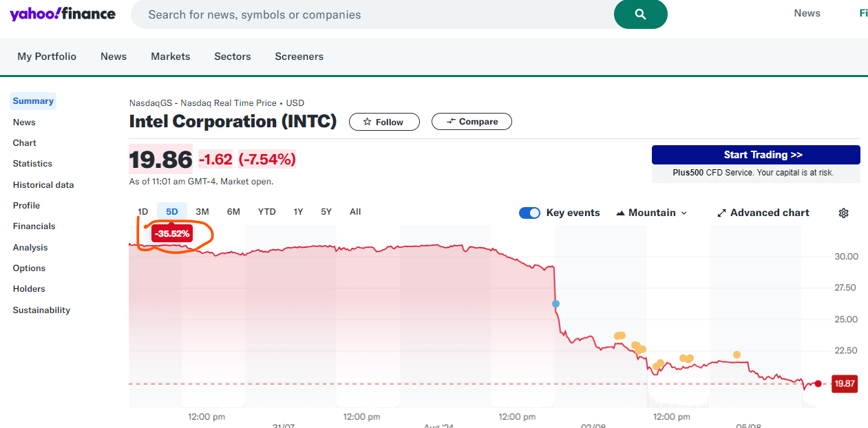868x428 pixels.
Task: Click the Start Trading >> ad button
Action: pyautogui.click(x=756, y=155)
